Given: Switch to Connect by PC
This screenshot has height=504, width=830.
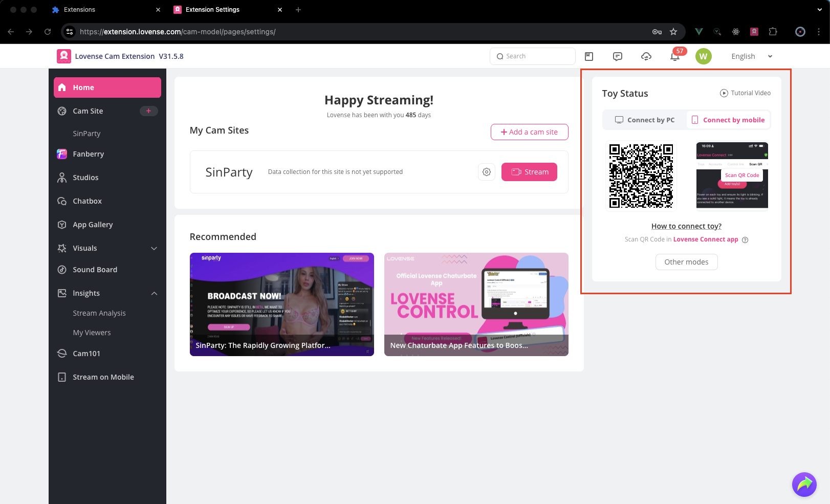Looking at the screenshot, I should (645, 120).
